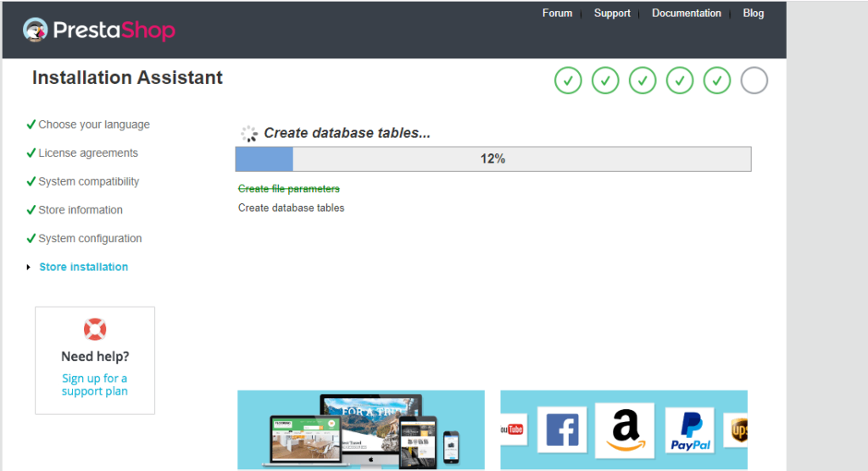Open the Documentation link
868x471 pixels.
(686, 14)
